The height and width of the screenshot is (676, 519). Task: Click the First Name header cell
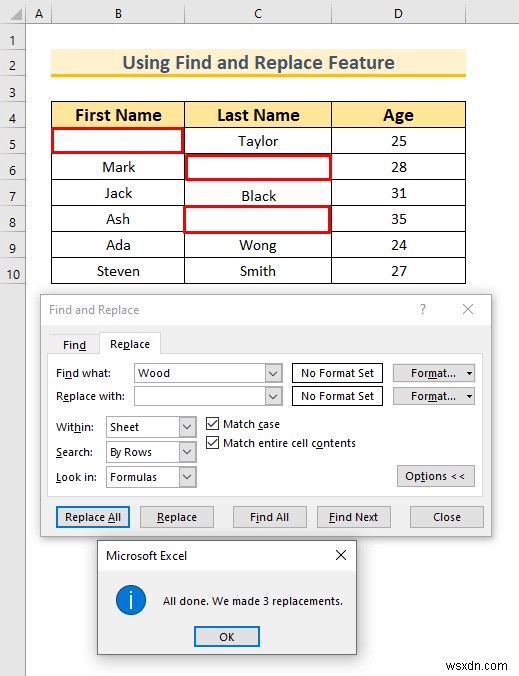pyautogui.click(x=118, y=115)
